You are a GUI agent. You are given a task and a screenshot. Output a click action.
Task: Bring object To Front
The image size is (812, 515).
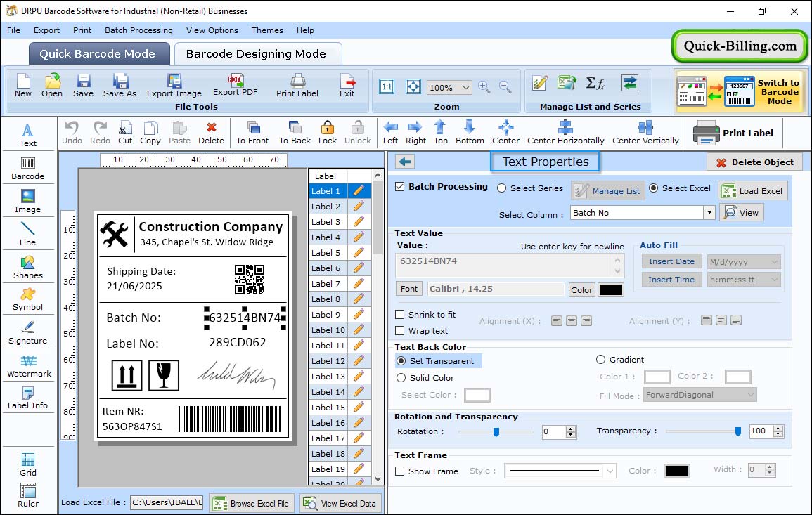click(252, 133)
